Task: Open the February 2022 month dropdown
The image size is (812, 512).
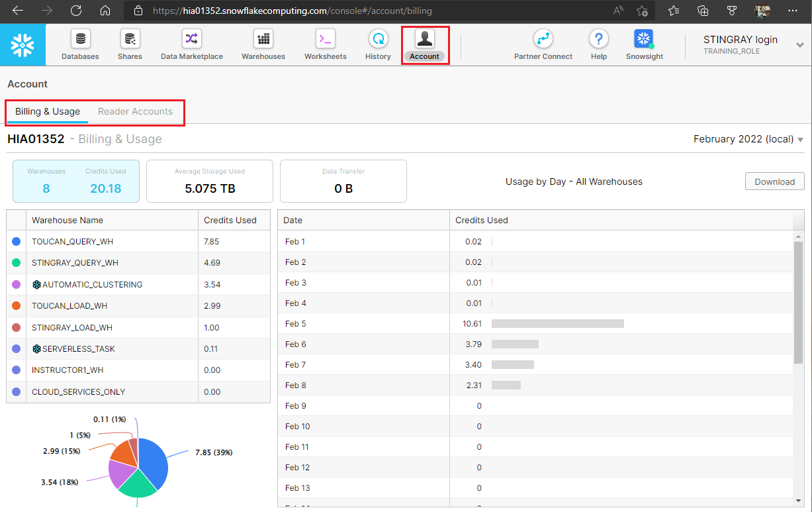Action: pyautogui.click(x=748, y=139)
